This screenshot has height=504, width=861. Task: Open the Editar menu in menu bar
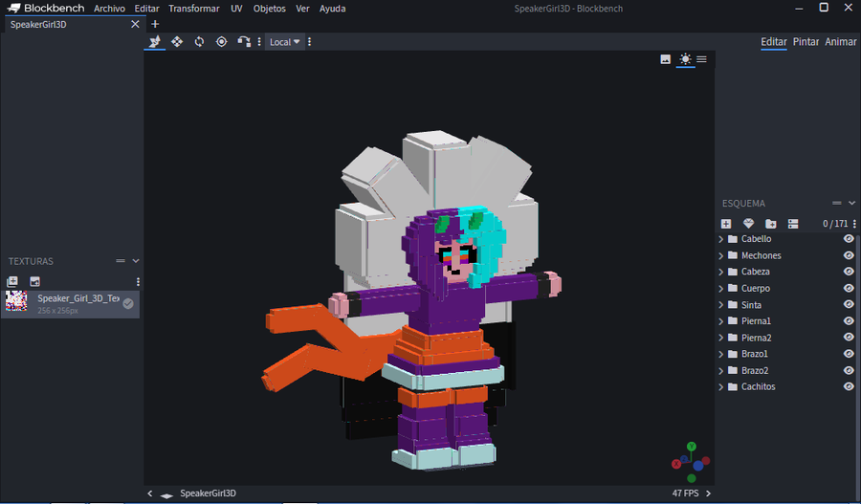pos(146,9)
